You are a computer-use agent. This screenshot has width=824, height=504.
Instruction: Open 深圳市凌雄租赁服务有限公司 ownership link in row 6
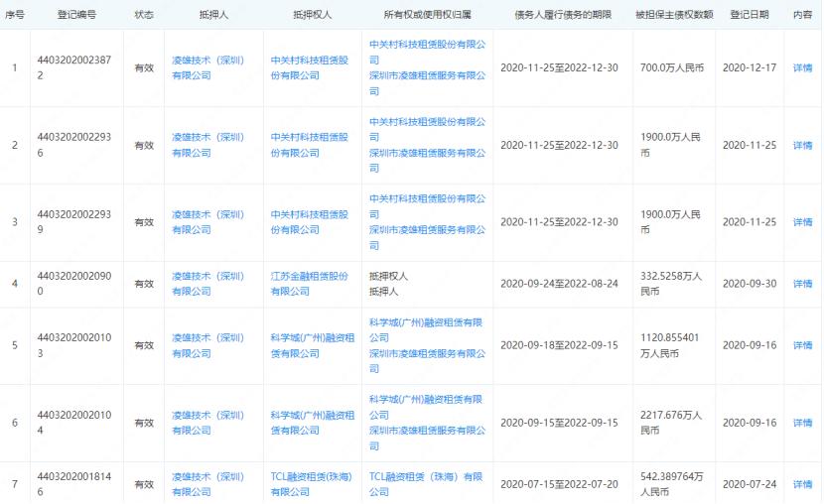tap(427, 438)
